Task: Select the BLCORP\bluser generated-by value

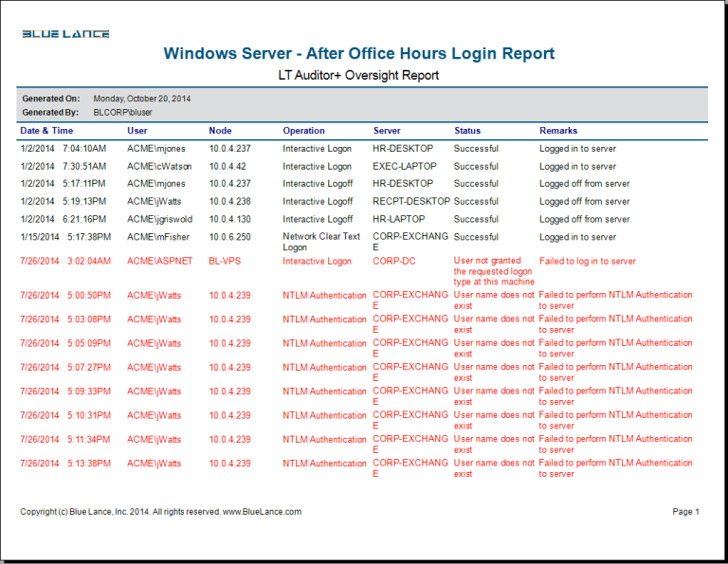Action: pyautogui.click(x=122, y=112)
